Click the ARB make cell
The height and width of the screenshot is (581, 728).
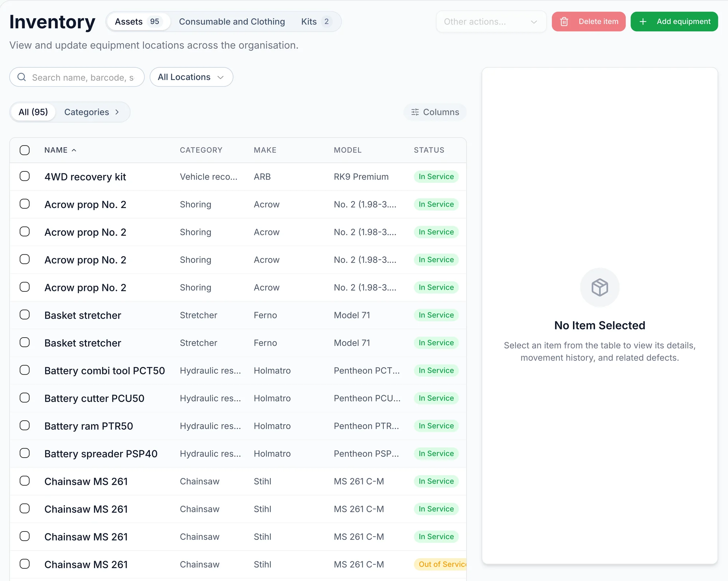point(262,177)
